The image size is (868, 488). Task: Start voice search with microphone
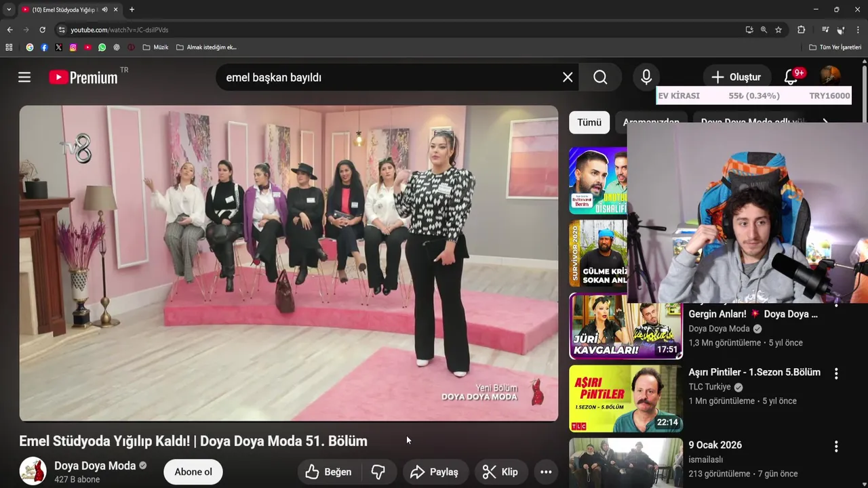tap(646, 77)
